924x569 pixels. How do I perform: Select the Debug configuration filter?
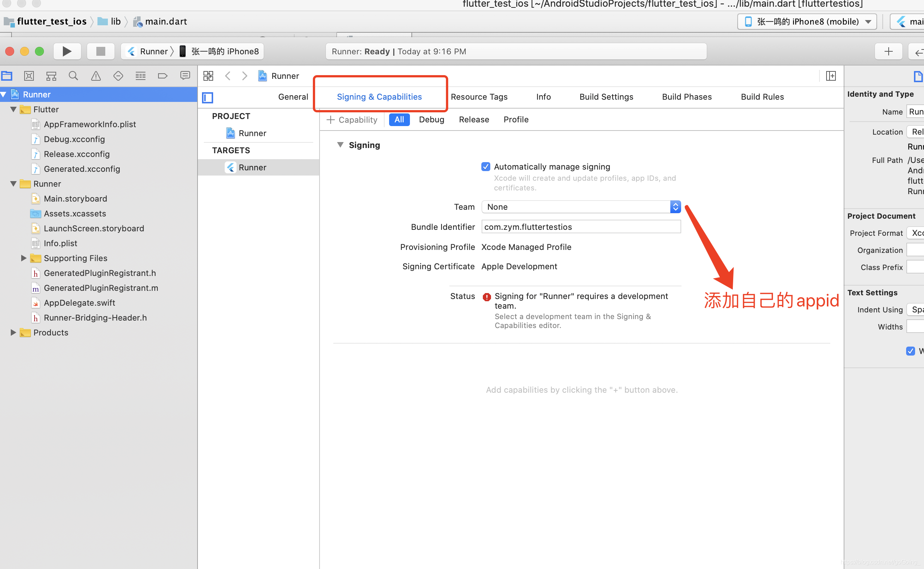[x=432, y=120]
